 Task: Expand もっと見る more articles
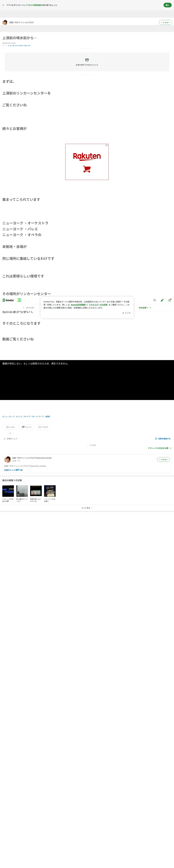click(87, 508)
